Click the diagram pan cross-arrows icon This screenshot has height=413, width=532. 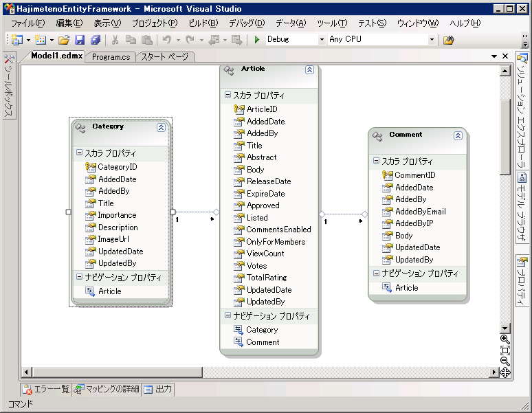(505, 372)
